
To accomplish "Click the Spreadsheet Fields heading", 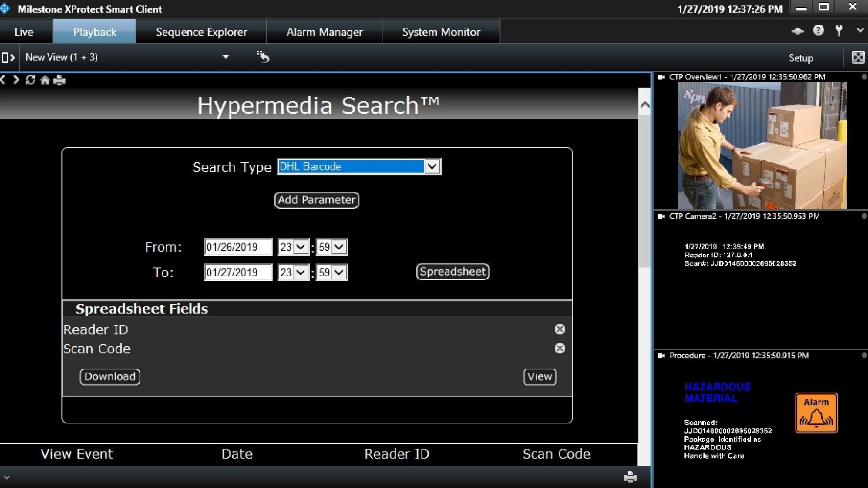I will pyautogui.click(x=142, y=309).
